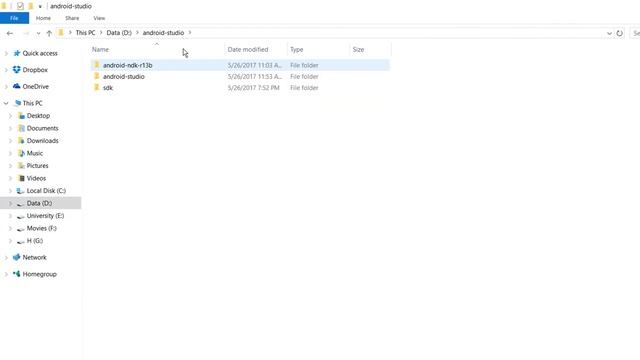Open the View ribbon tab
640x360 pixels.
pos(99,18)
